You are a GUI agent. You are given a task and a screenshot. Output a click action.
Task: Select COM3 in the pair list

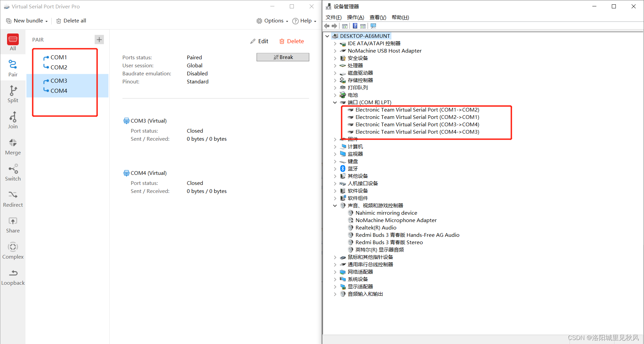pos(59,81)
